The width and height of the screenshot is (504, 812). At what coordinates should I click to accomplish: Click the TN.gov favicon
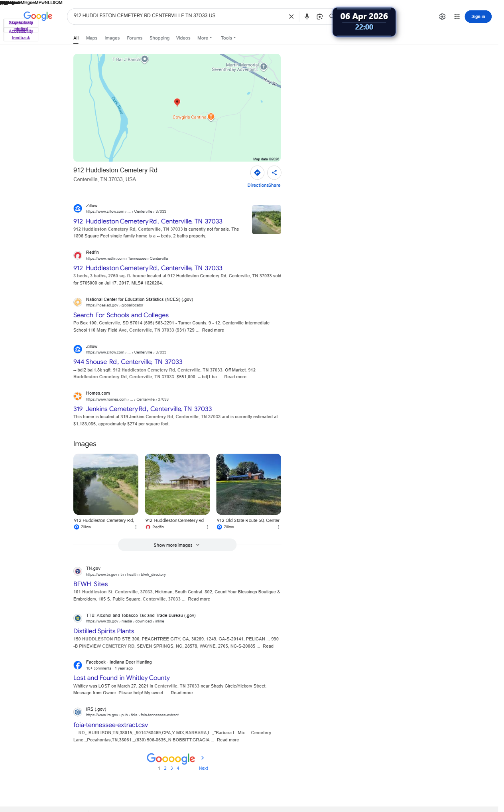pos(78,571)
